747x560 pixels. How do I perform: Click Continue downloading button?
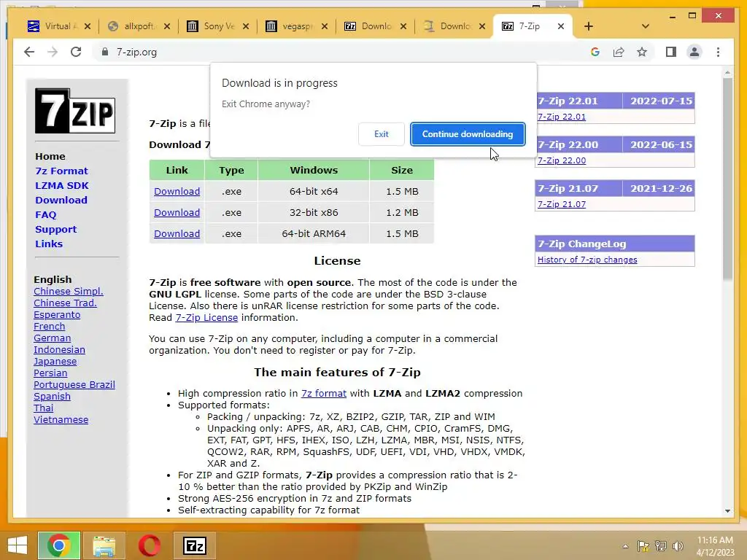(x=468, y=134)
